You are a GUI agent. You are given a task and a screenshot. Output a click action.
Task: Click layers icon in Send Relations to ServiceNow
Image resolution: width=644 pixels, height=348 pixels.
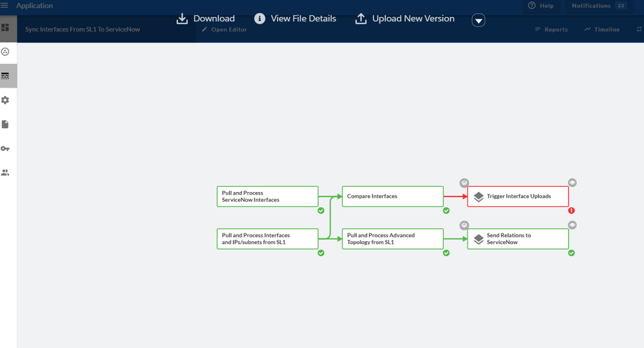coord(478,239)
